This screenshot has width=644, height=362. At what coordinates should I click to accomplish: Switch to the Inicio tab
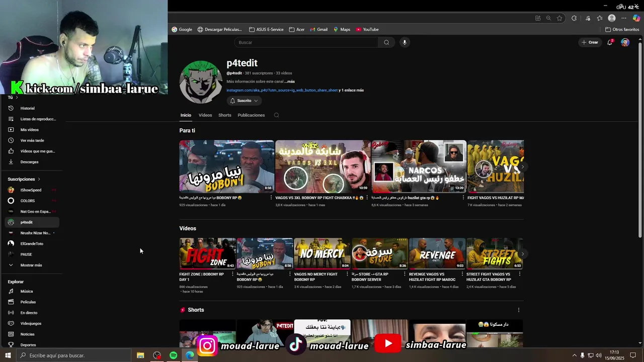(186, 115)
